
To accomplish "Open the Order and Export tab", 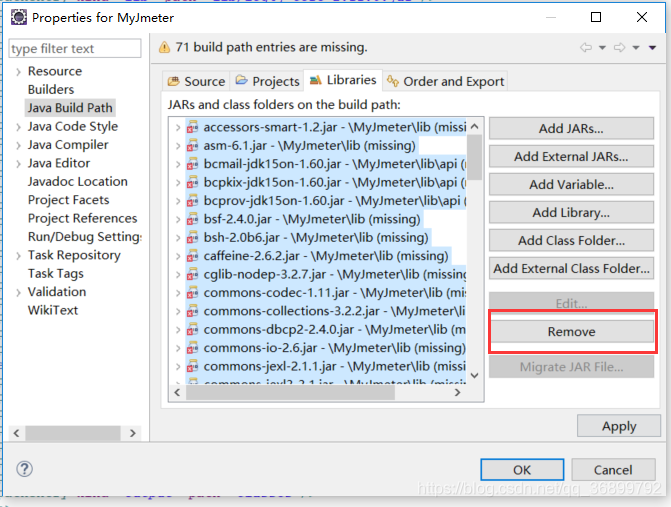I will 445,81.
